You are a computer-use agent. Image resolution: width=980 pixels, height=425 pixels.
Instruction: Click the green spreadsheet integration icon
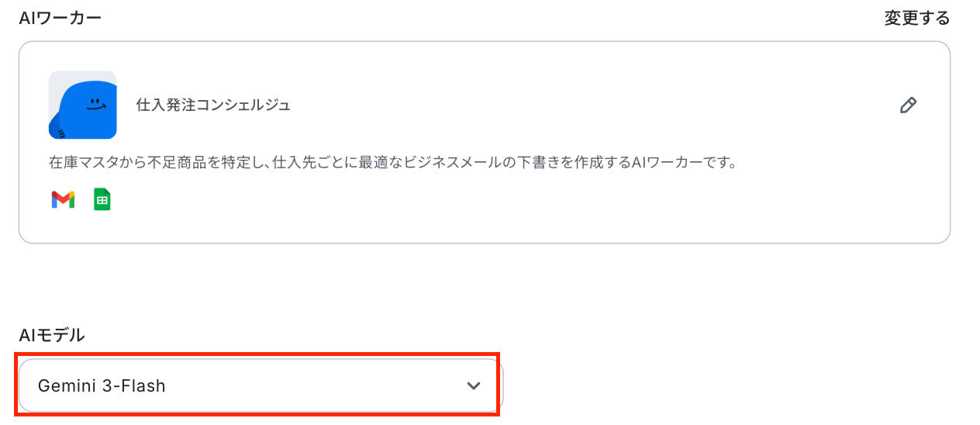point(102,199)
